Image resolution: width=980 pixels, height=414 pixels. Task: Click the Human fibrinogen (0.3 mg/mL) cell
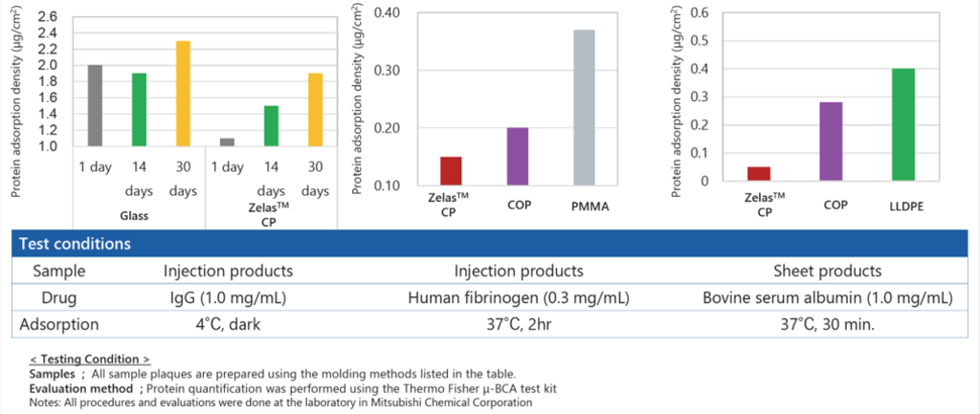pos(518,298)
